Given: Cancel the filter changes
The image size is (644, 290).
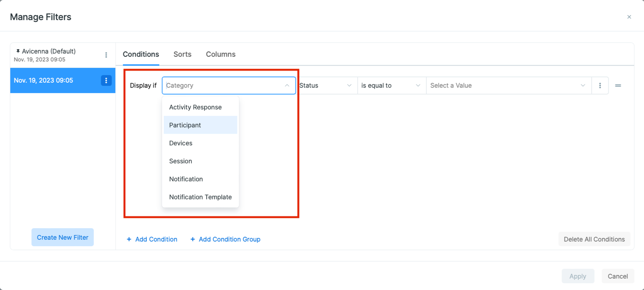Looking at the screenshot, I should coord(618,276).
